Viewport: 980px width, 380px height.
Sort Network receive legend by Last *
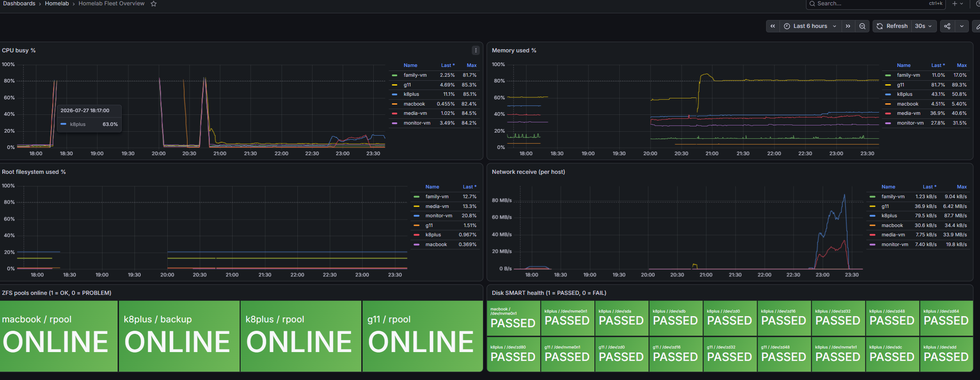coord(929,187)
